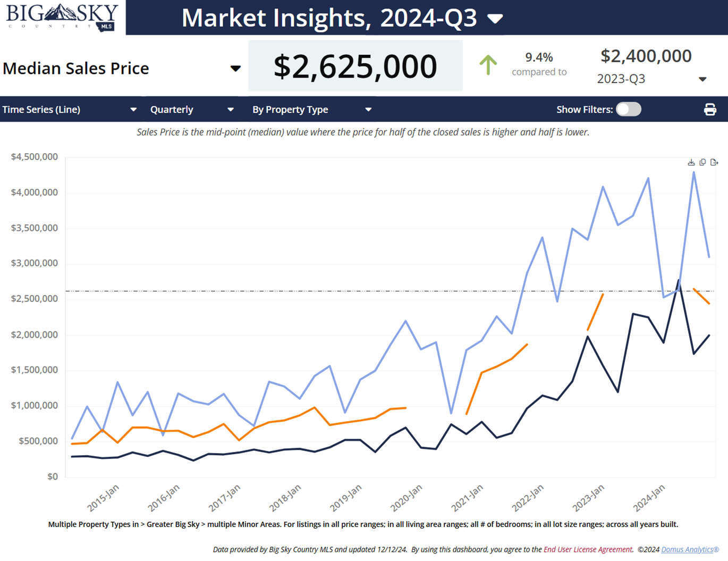Click the Big Sky Country MLS logo
Viewport: 728px width, 561px height.
[x=62, y=18]
